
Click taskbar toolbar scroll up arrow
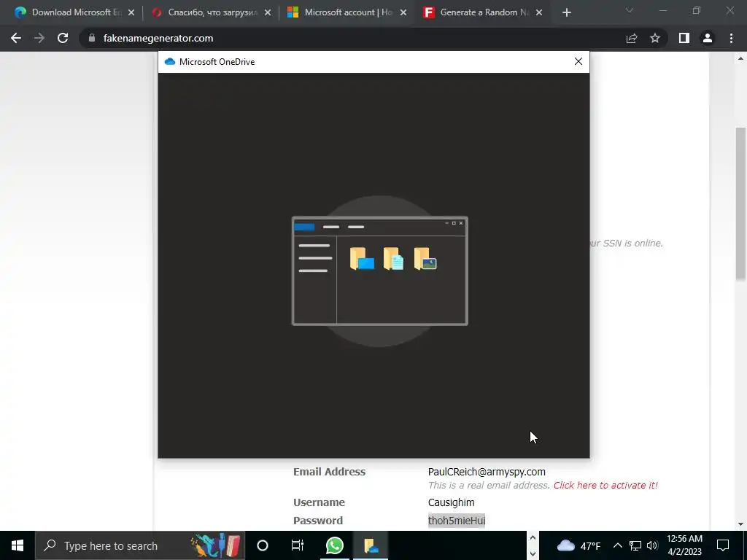(x=533, y=538)
